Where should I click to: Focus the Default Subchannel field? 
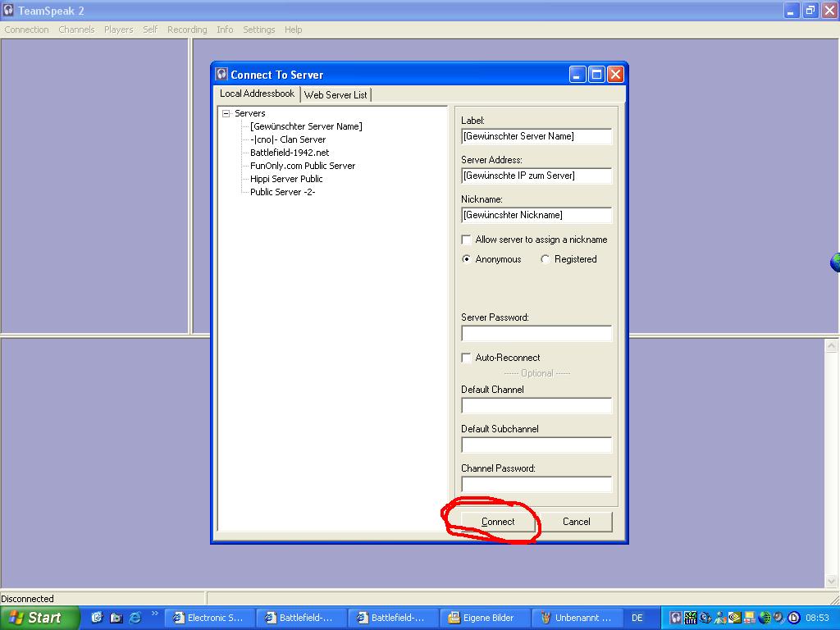pos(536,445)
